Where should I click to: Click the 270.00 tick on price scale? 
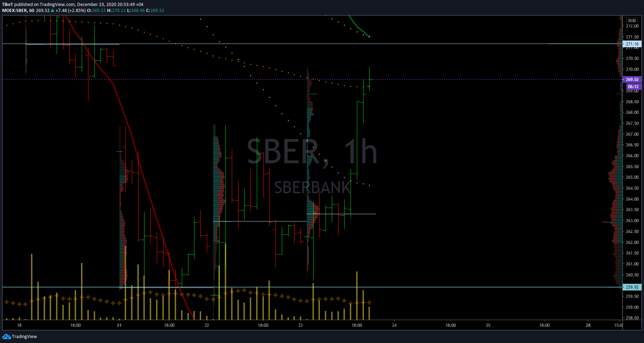(x=632, y=69)
